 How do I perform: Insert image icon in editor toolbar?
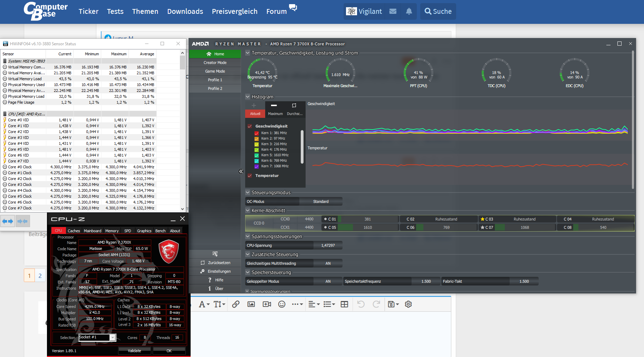point(251,304)
